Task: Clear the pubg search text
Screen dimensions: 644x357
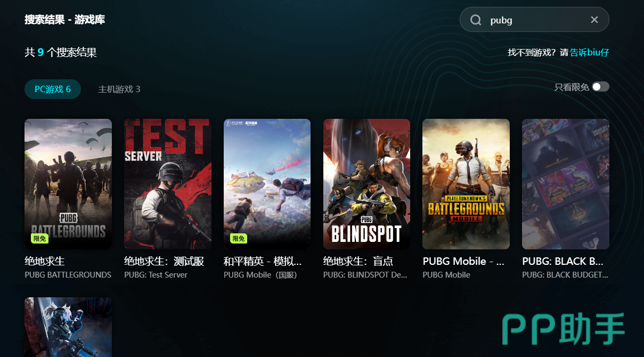Action: tap(594, 20)
